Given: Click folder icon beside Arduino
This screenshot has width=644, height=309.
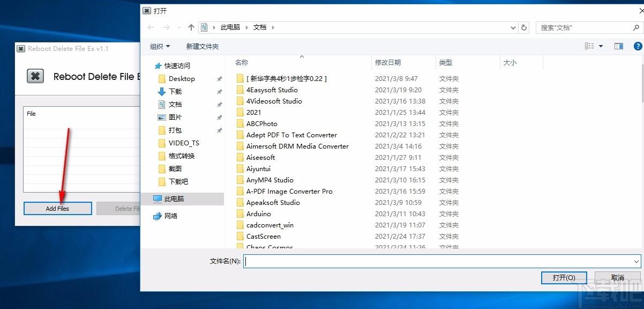Looking at the screenshot, I should point(240,214).
